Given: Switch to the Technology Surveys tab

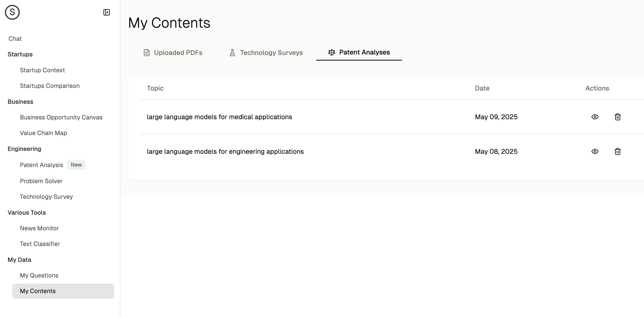Looking at the screenshot, I should pos(271,53).
